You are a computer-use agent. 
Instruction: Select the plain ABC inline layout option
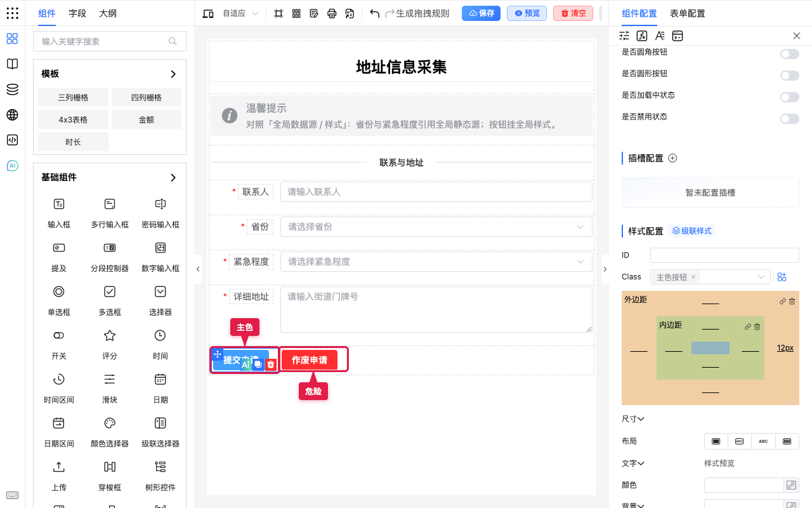[763, 441]
